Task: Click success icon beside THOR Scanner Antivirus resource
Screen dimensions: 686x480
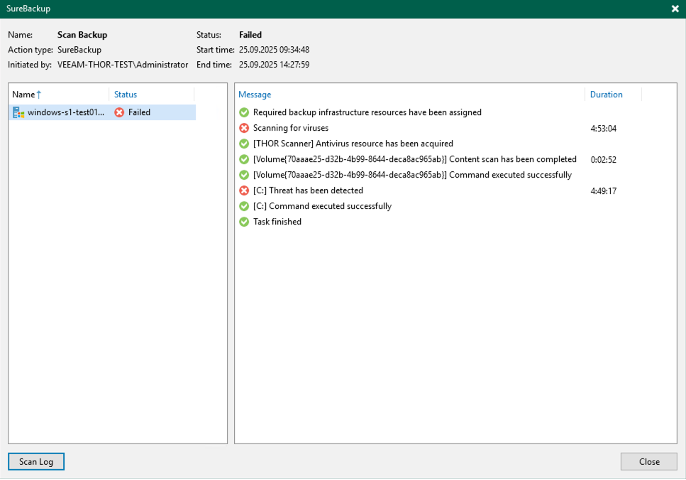Action: pos(244,144)
